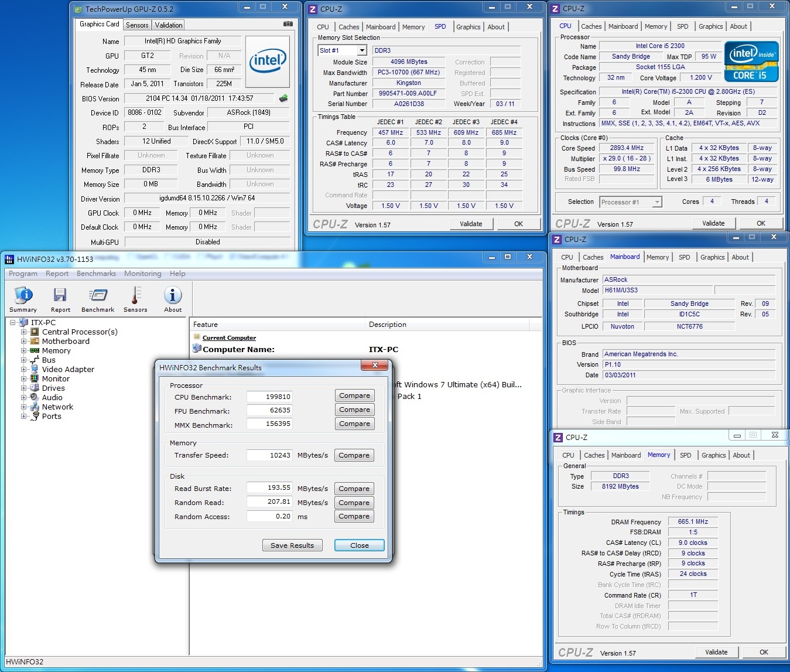
Task: Open the Monitoring menu in HWiNFO32
Action: coord(142,274)
